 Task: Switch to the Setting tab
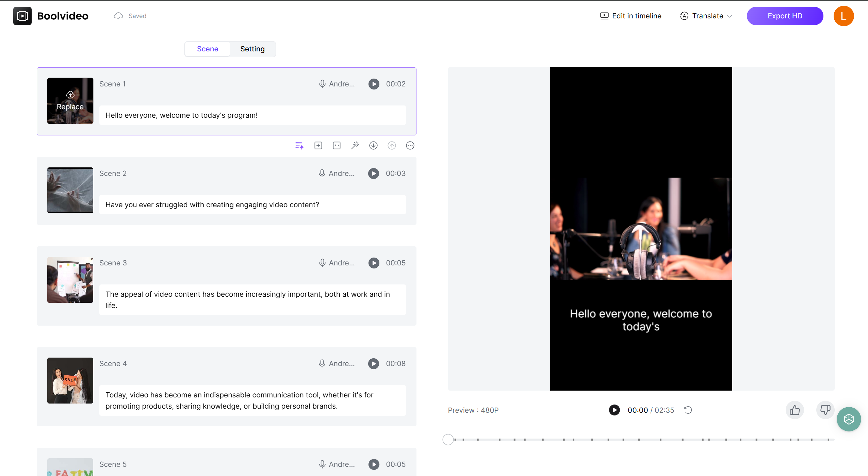coord(252,49)
